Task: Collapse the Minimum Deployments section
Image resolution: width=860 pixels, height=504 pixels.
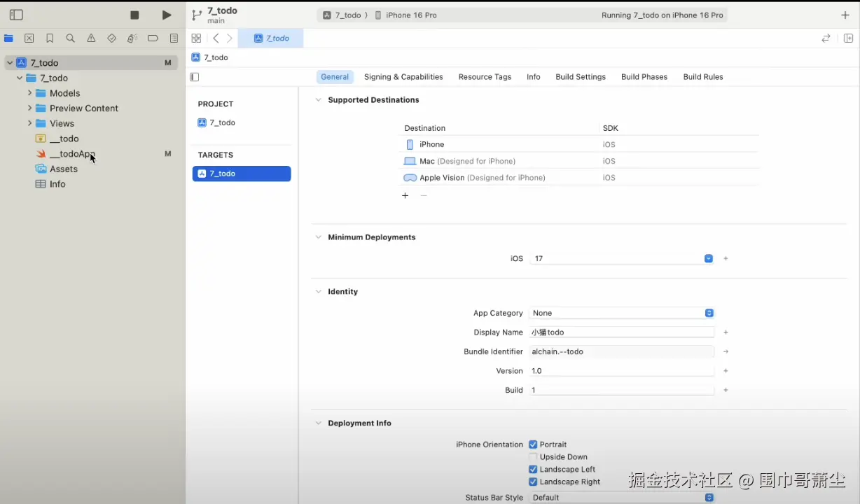Action: pyautogui.click(x=318, y=237)
